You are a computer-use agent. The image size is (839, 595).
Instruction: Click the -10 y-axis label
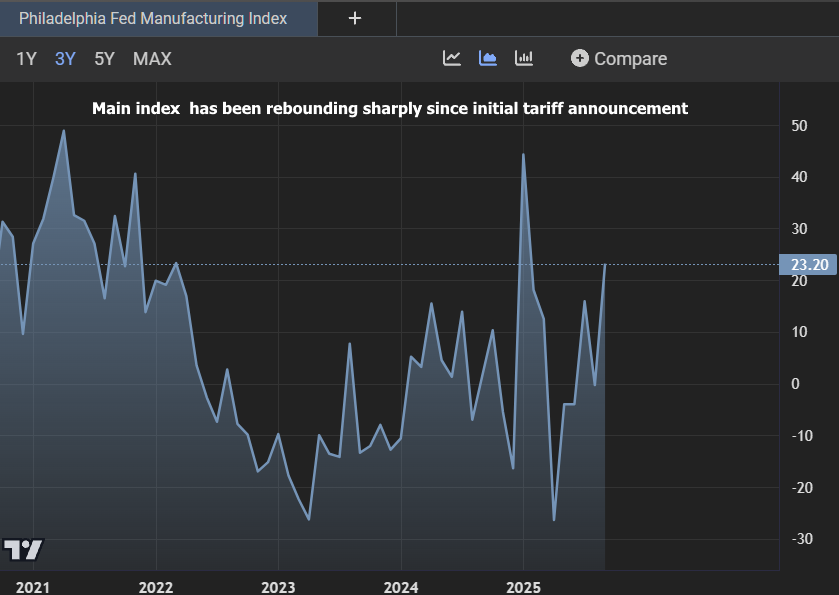click(x=802, y=436)
